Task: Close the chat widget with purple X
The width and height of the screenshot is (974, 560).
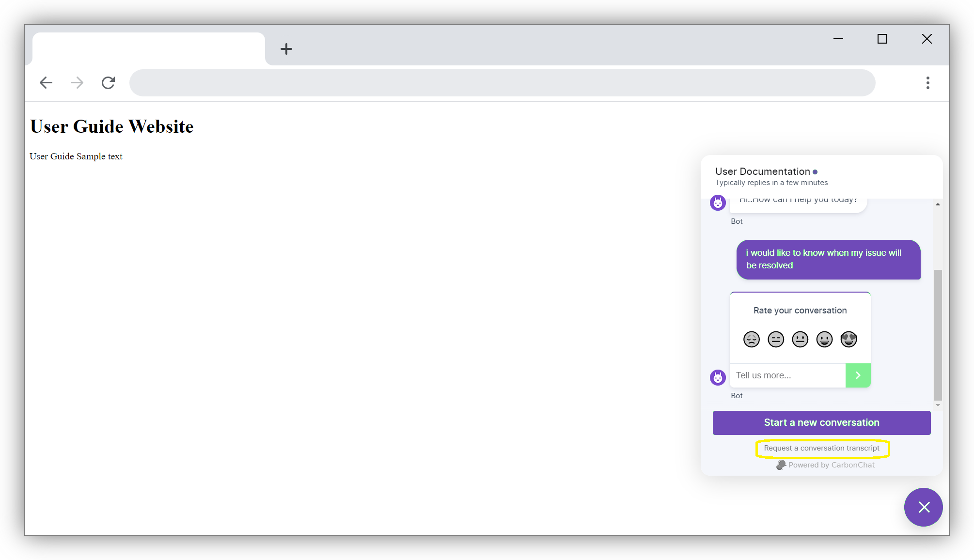Action: pos(924,507)
